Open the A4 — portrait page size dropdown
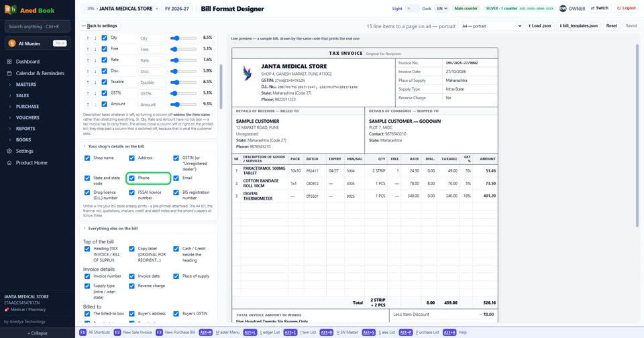This screenshot has width=644, height=338. [490, 26]
